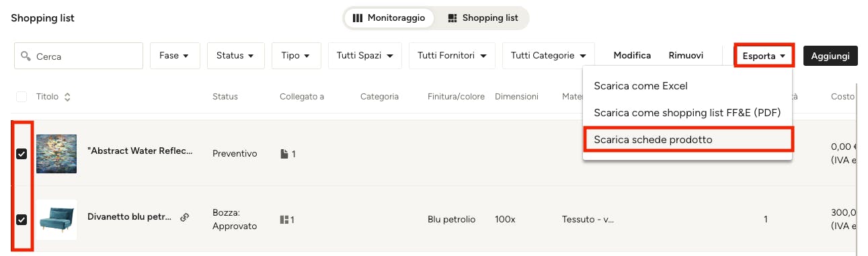The image size is (868, 256).
Task: Choose Scarica come Excel option
Action: [x=687, y=86]
